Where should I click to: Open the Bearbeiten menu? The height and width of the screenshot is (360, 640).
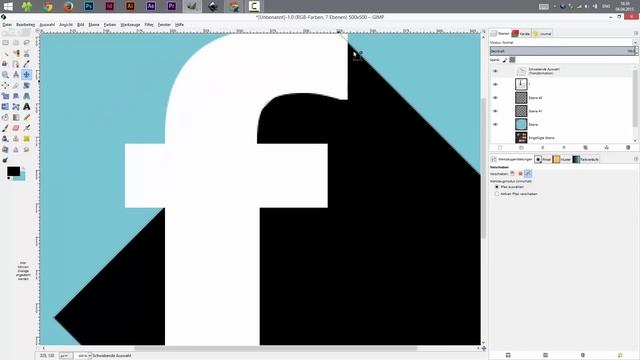pos(25,25)
